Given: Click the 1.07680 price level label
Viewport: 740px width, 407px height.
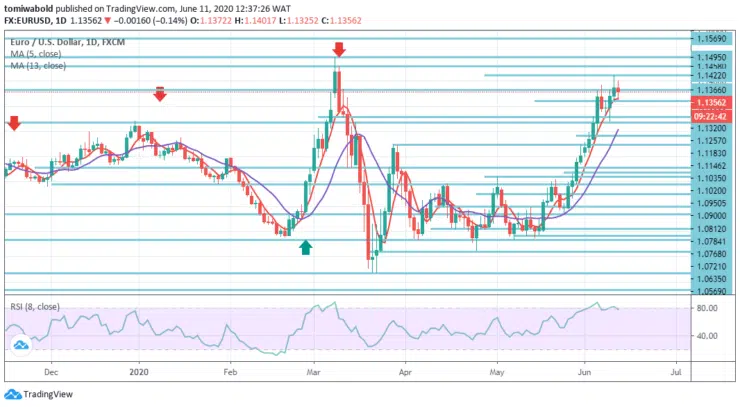Looking at the screenshot, I should (x=711, y=254).
